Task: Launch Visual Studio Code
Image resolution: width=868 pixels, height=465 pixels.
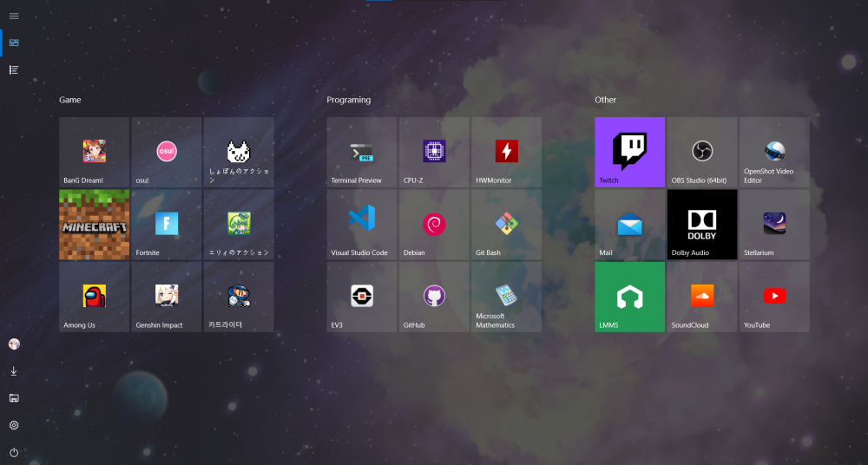Action: click(361, 224)
